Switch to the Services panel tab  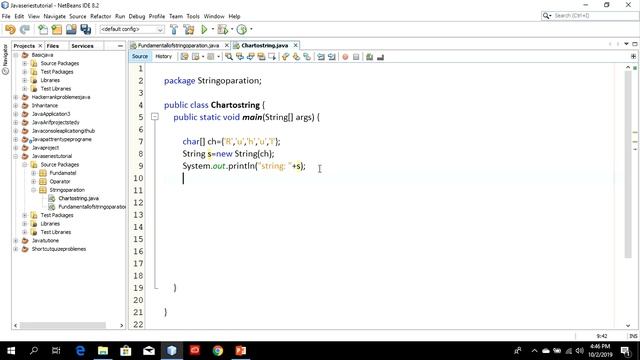pos(82,46)
